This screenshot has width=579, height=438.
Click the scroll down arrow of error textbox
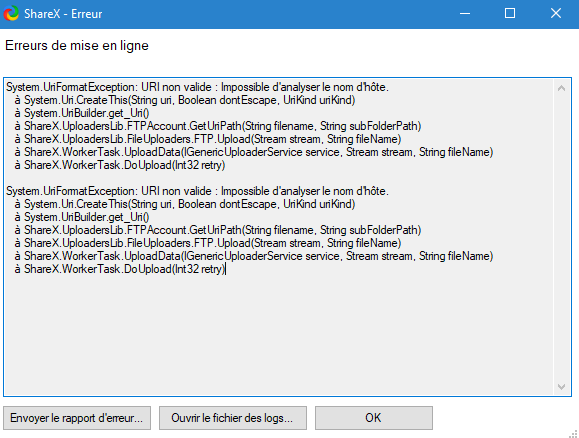point(562,387)
